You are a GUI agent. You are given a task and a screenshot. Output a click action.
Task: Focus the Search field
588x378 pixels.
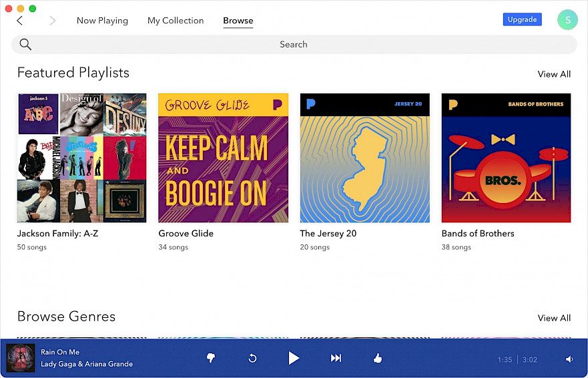click(x=294, y=44)
